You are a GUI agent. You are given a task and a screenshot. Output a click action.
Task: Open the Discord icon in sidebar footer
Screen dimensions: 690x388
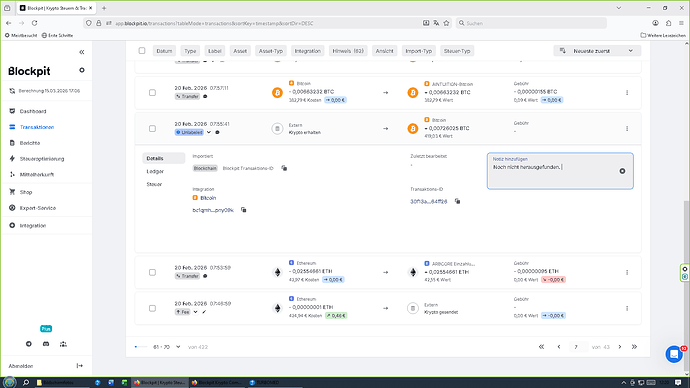pyautogui.click(x=46, y=344)
